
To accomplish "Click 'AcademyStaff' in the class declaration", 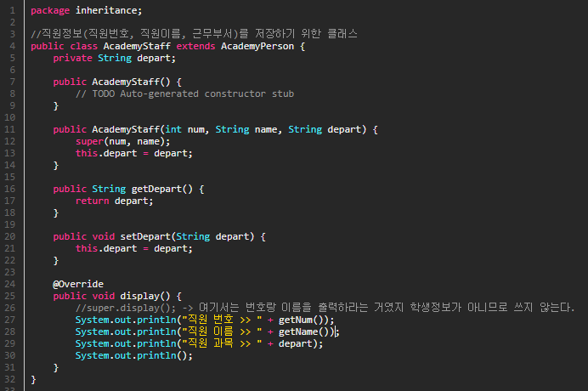I will click(x=137, y=46).
